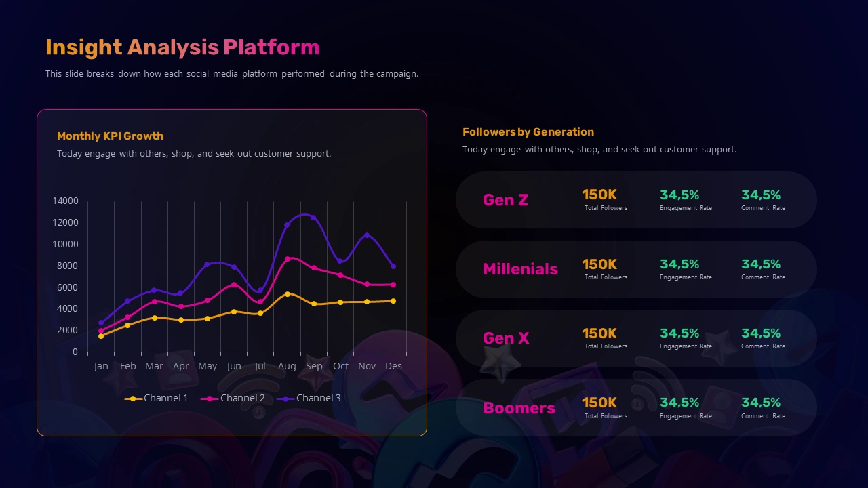Click Boomers comment rate 34,5% value
This screenshot has height=488, width=868.
click(x=761, y=403)
